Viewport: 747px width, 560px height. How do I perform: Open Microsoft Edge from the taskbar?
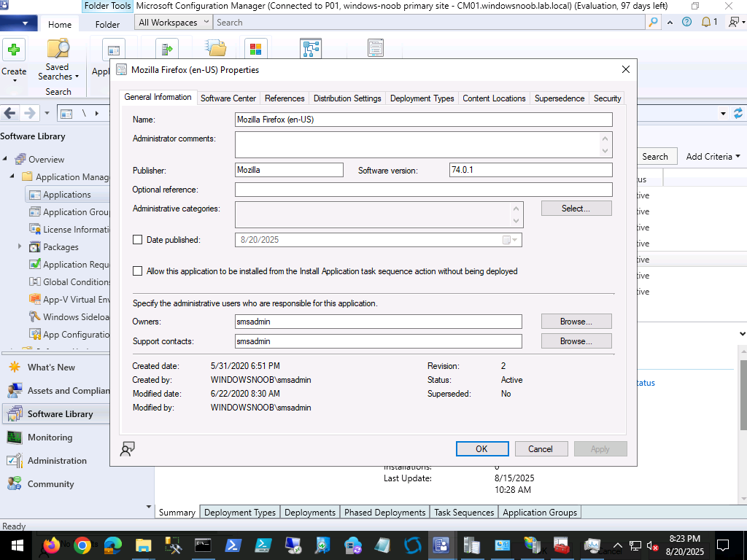(x=112, y=545)
